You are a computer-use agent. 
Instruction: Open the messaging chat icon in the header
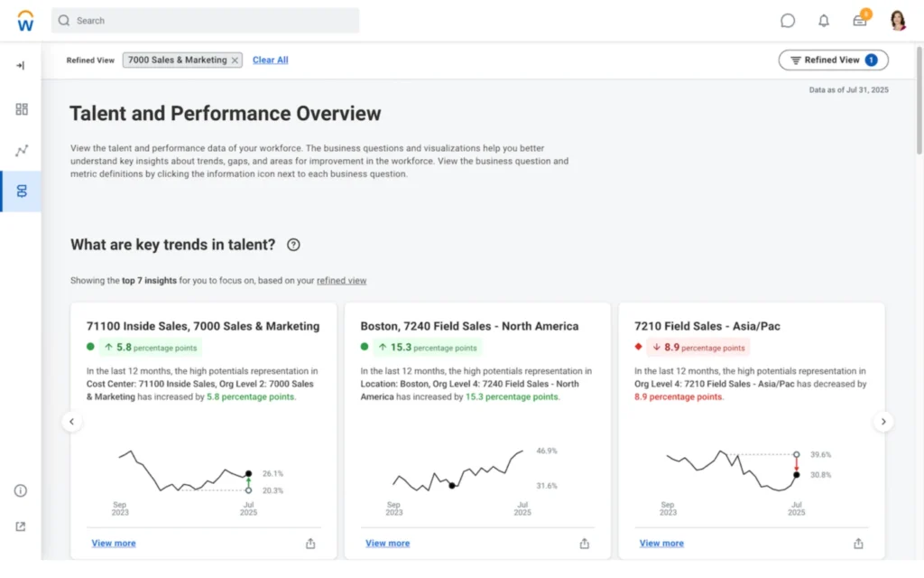(x=788, y=20)
